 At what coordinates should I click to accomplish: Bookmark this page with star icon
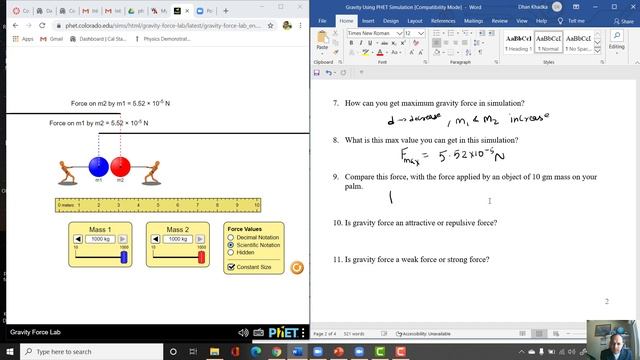tap(270, 25)
